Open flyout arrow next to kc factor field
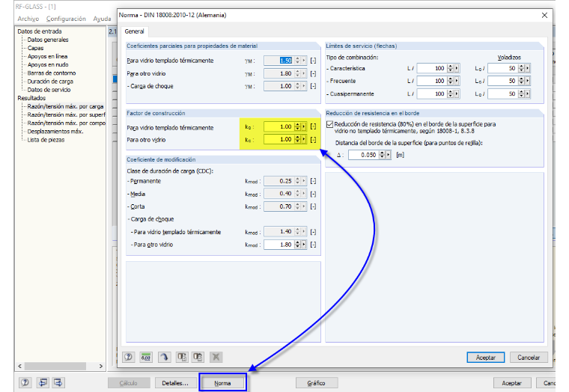The height and width of the screenshot is (392, 569). (304, 139)
